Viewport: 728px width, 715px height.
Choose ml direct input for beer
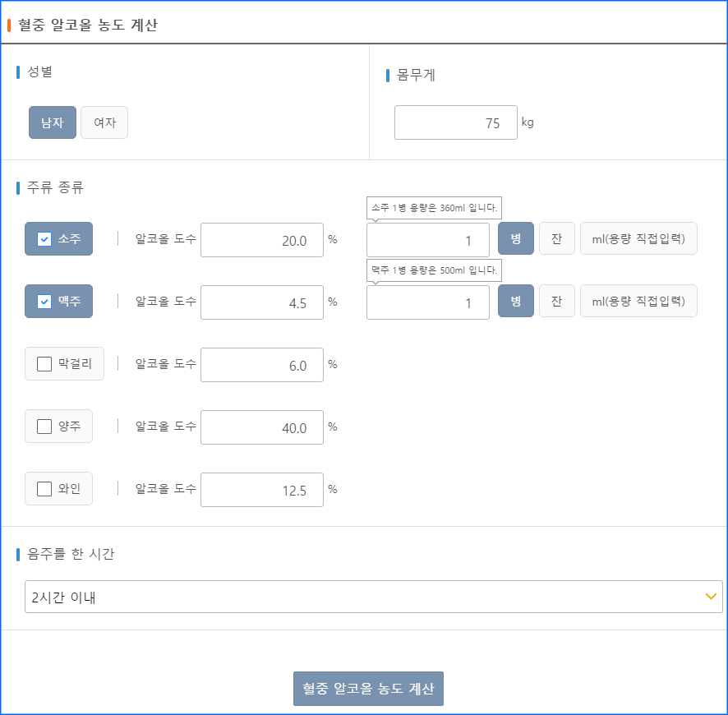coord(638,301)
